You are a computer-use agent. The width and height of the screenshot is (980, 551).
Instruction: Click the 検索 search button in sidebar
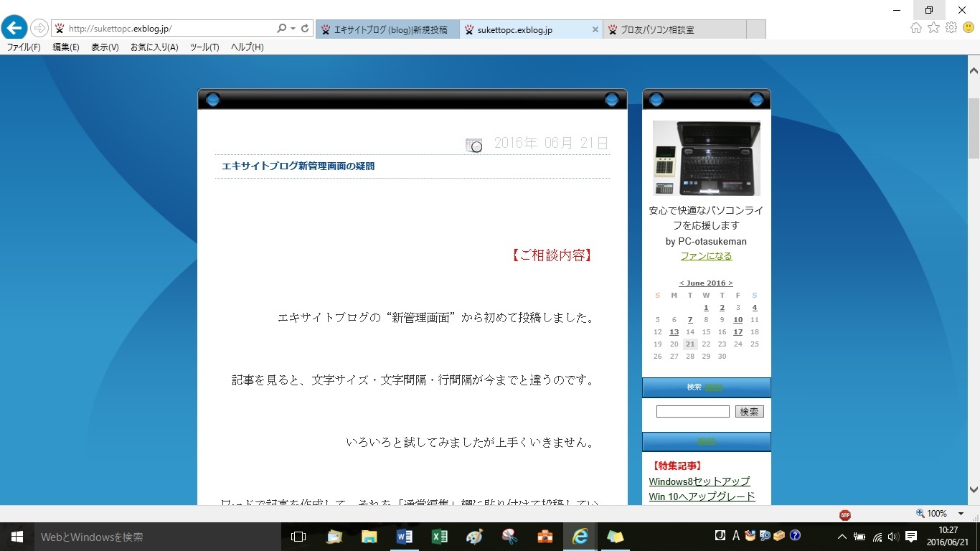click(749, 412)
